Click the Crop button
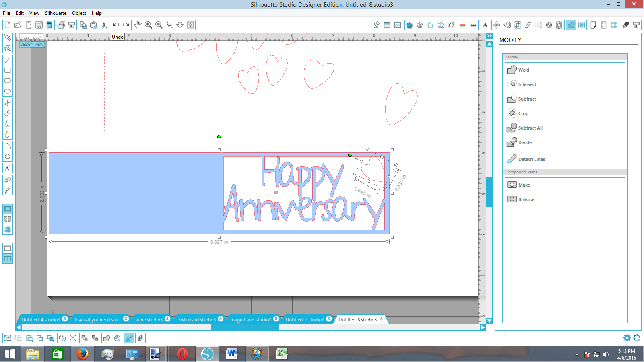The image size is (644, 362). coord(565,113)
